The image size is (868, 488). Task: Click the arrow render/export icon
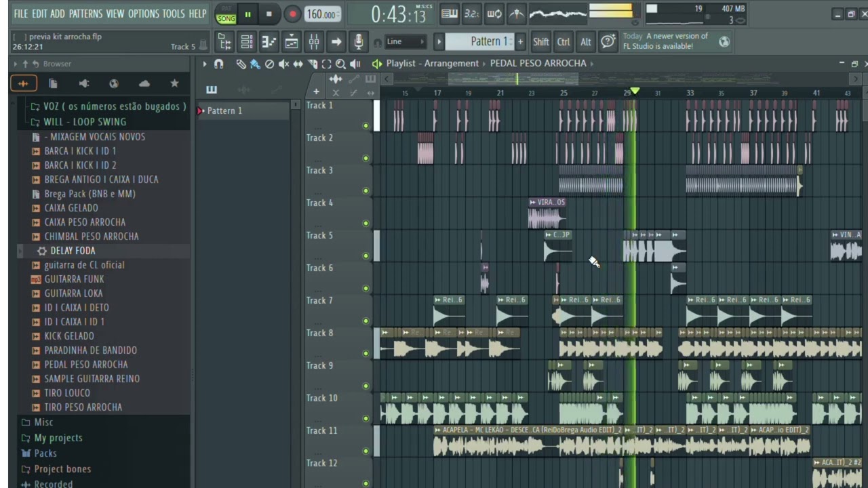coord(336,42)
